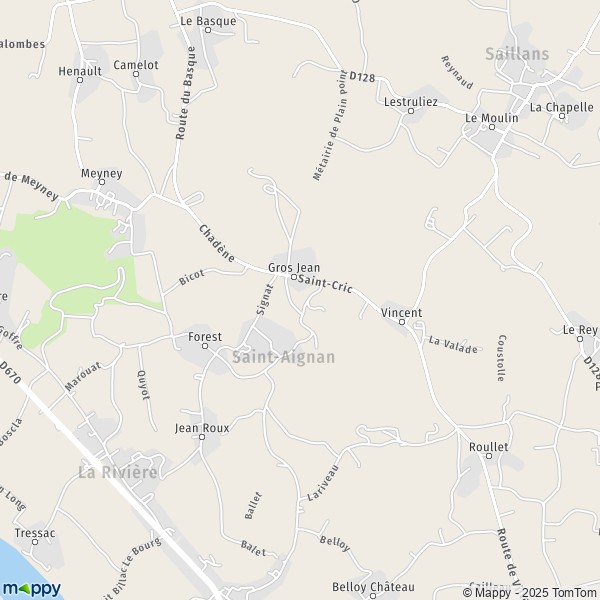Image resolution: width=600 pixels, height=600 pixels.
Task: Click the Mappy logo
Action: pos(31,589)
